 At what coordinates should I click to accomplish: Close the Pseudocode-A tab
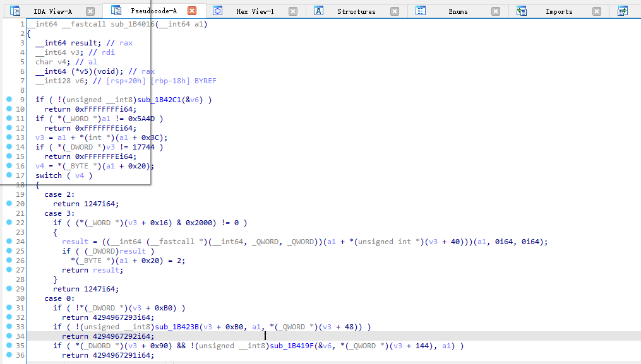tap(192, 11)
